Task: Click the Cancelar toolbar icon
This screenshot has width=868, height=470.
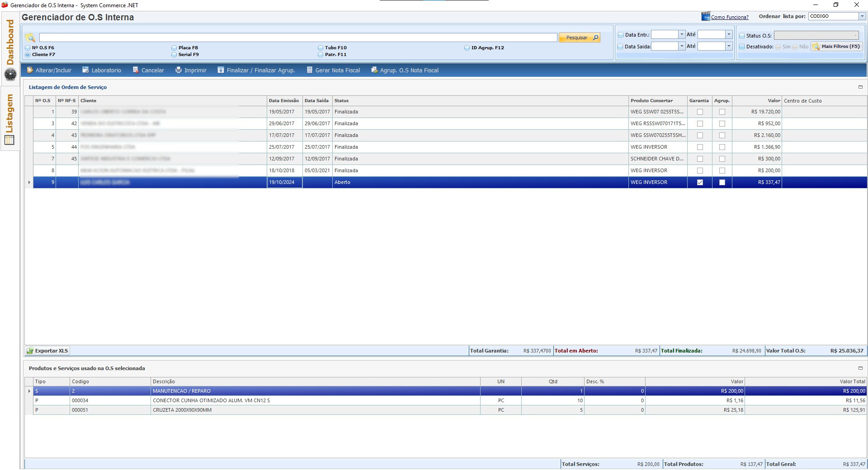Action: 136,70
